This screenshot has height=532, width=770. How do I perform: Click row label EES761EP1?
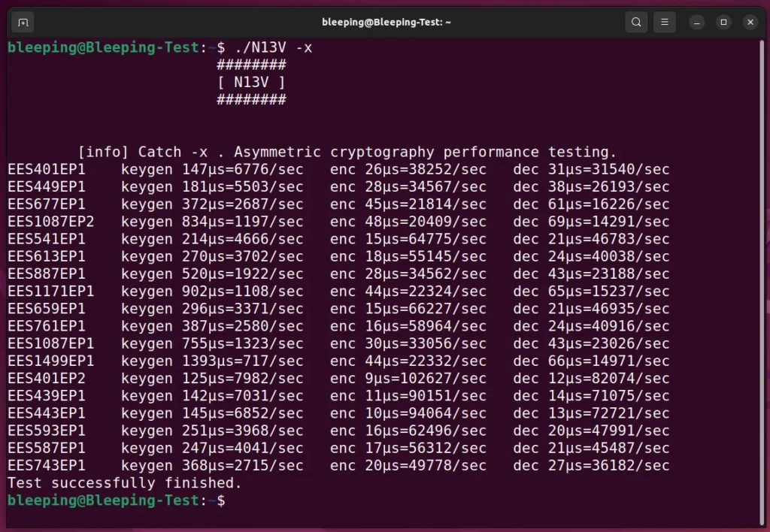tap(46, 326)
